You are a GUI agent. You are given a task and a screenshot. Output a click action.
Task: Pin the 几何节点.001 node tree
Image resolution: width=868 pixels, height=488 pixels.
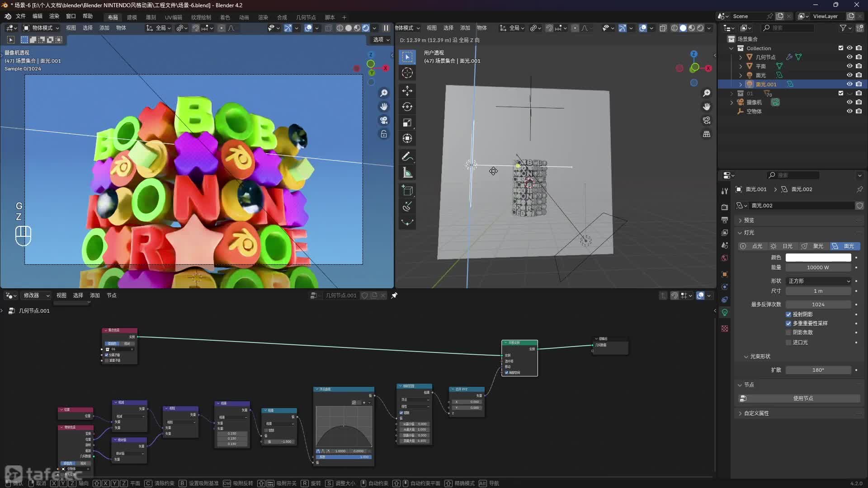click(x=394, y=296)
